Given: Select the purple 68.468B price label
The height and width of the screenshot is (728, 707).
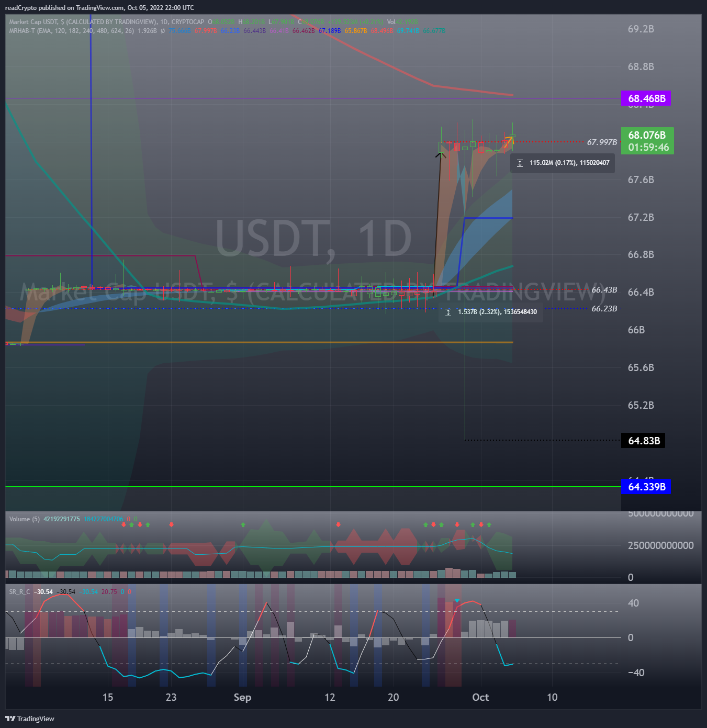Looking at the screenshot, I should coord(646,98).
